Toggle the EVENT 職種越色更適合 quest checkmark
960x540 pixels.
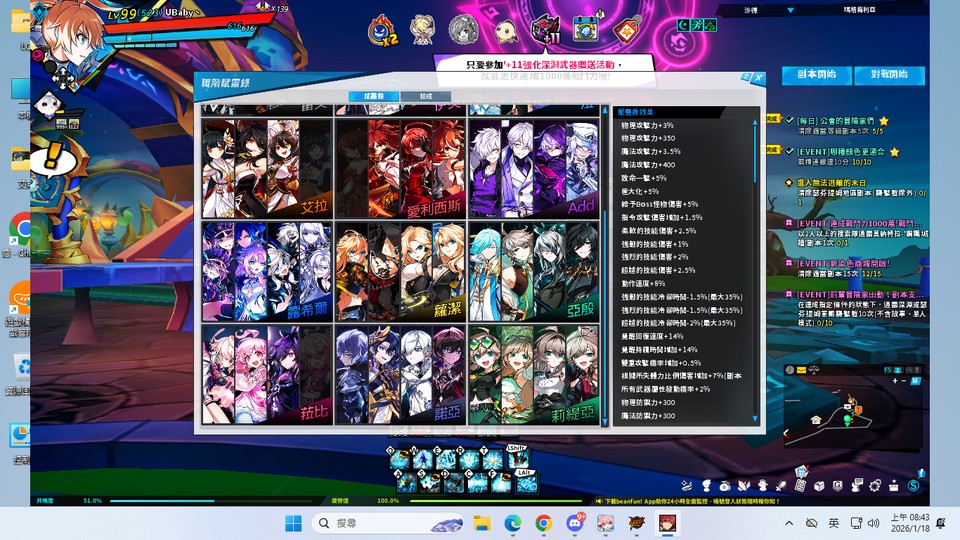point(789,152)
